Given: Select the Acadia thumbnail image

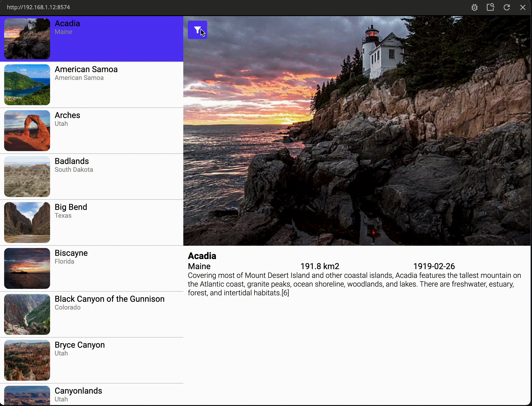Looking at the screenshot, I should pos(27,39).
